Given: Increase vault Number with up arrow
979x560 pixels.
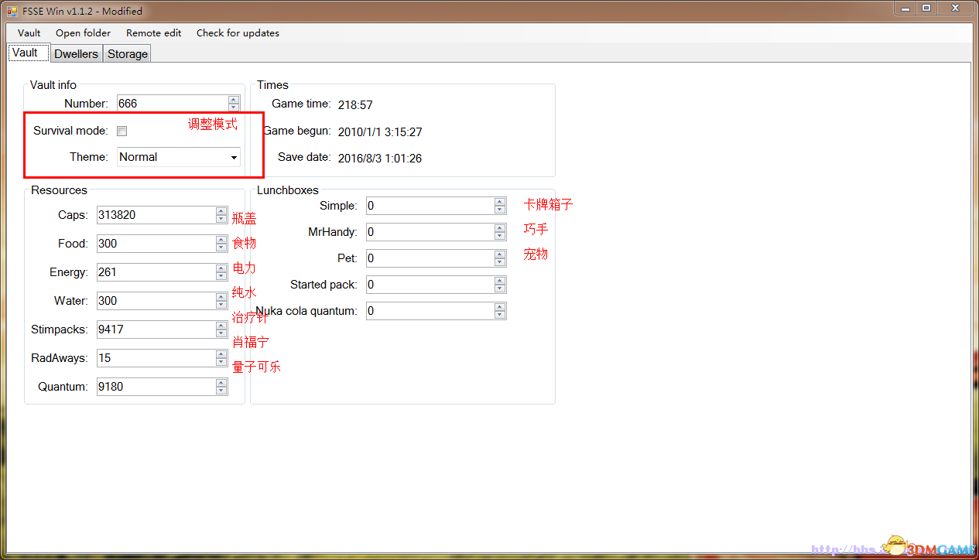Looking at the screenshot, I should tap(234, 100).
